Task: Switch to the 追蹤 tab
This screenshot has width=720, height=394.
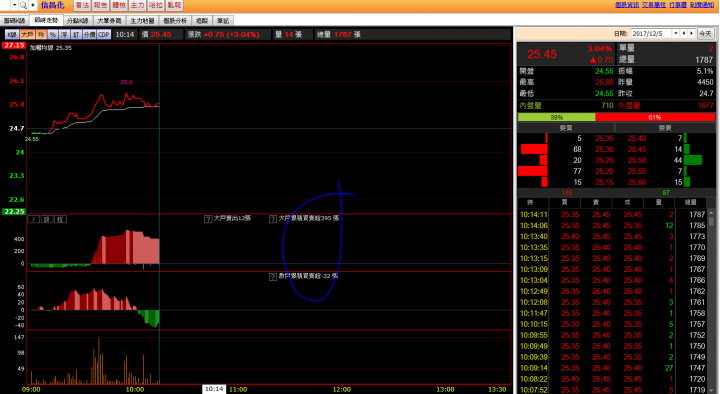Action: click(202, 21)
